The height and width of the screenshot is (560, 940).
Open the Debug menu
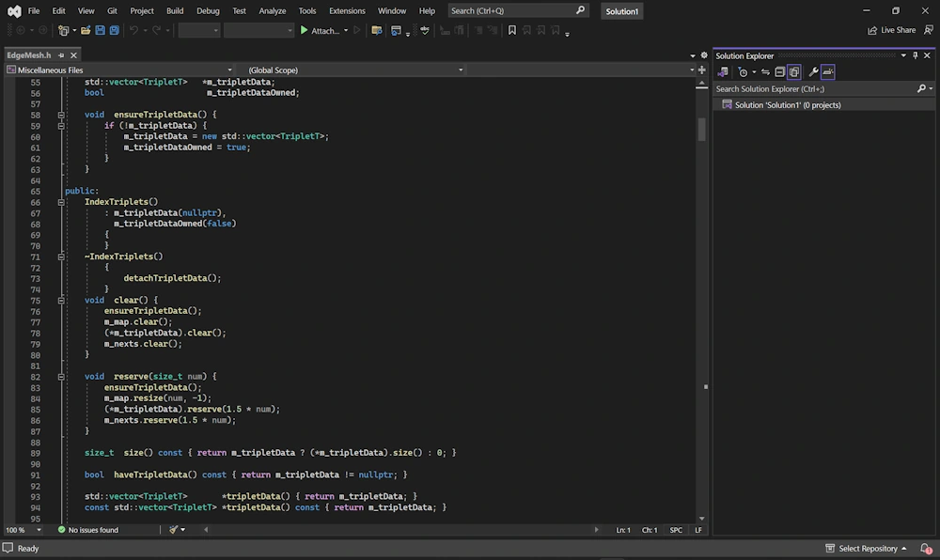[208, 10]
